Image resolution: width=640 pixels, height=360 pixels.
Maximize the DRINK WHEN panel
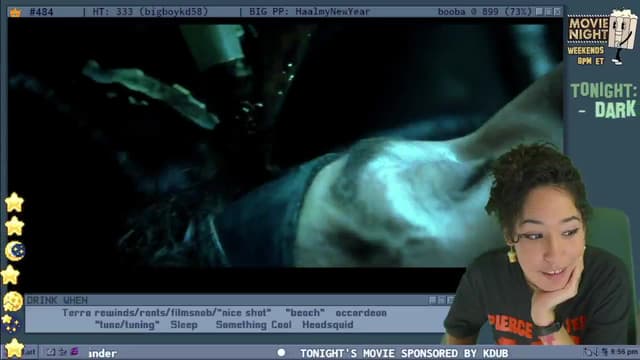pyautogui.click(x=442, y=300)
